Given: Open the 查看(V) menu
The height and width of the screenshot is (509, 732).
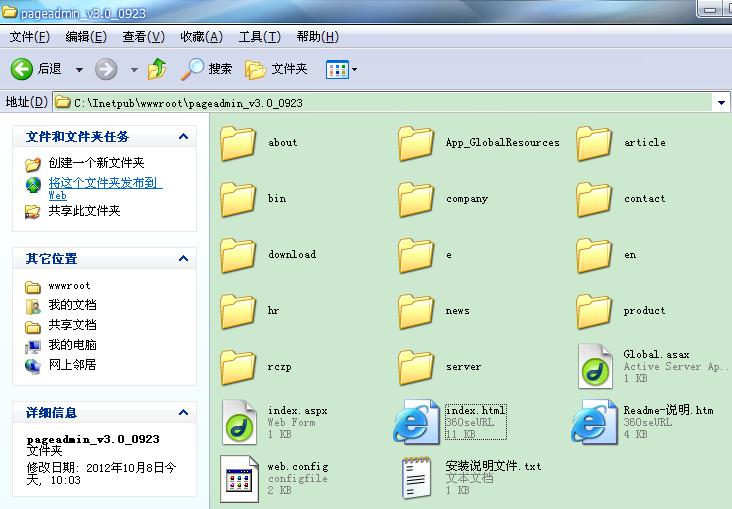Looking at the screenshot, I should click(x=143, y=37).
